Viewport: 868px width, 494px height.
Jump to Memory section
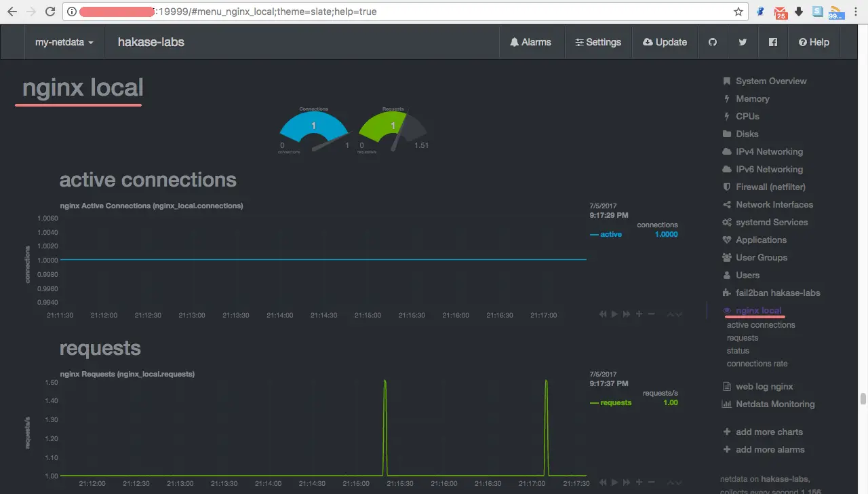click(x=746, y=98)
